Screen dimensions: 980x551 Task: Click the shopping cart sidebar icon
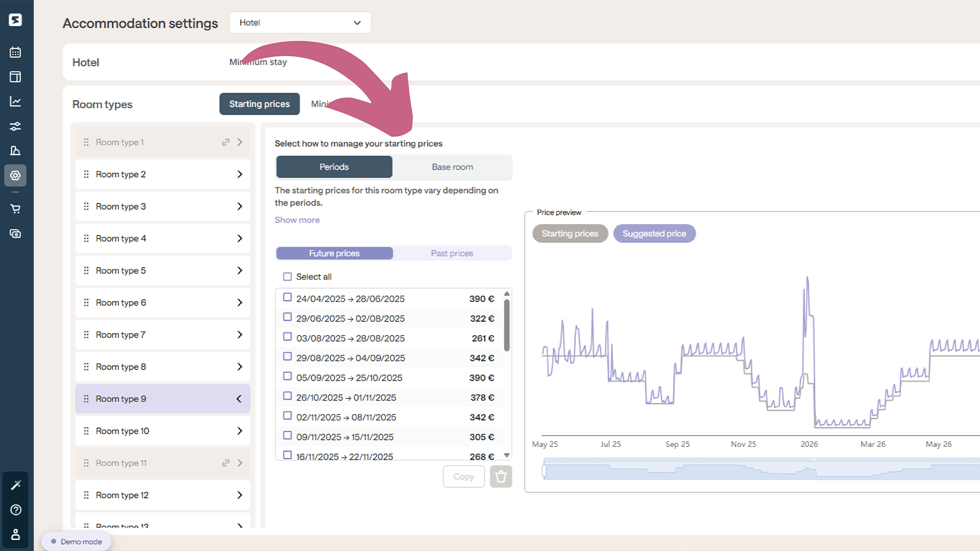pyautogui.click(x=15, y=209)
